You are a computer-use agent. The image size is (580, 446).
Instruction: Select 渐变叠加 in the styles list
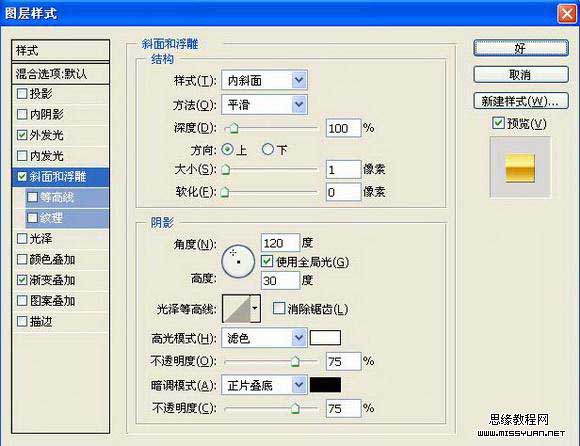(x=61, y=280)
